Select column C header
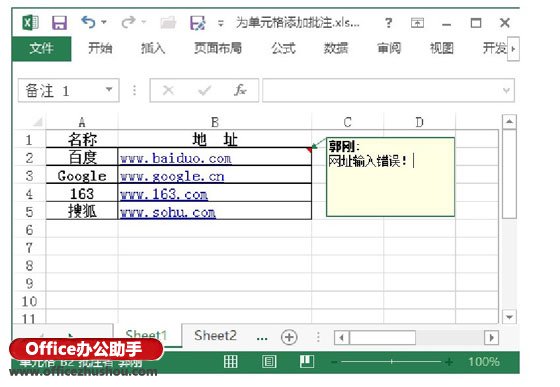Screen dimensions: 560x387 coord(348,122)
